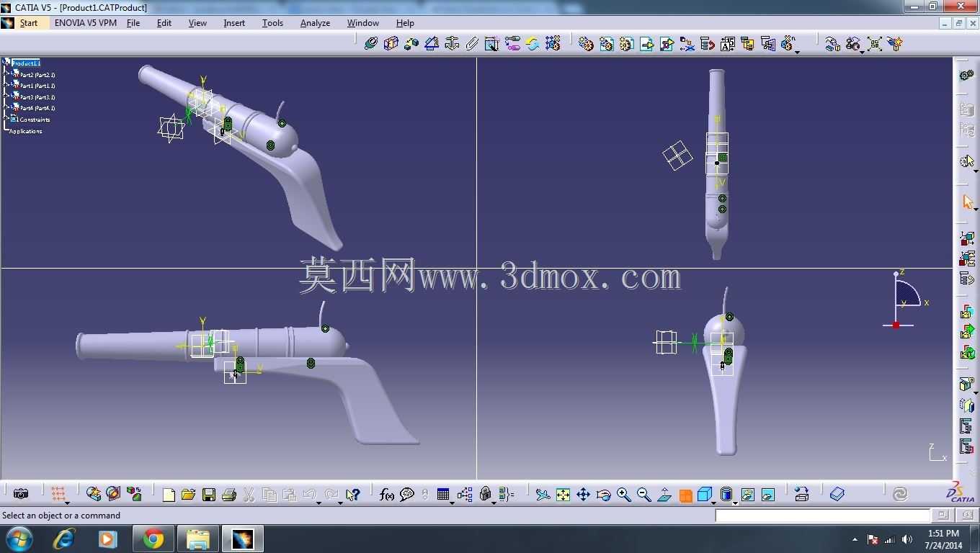980x553 pixels.
Task: Open Internet Explorer from the taskbar
Action: [x=64, y=539]
